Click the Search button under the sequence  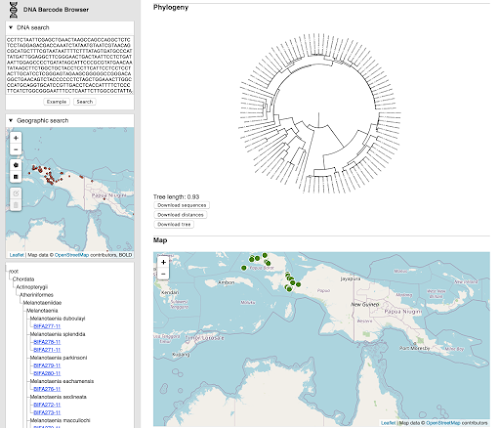point(85,102)
